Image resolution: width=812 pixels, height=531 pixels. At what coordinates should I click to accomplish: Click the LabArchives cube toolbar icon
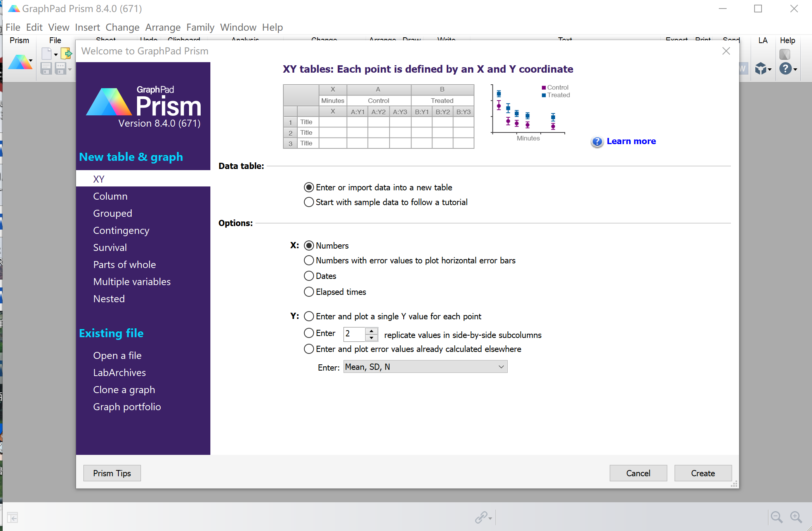tap(761, 69)
